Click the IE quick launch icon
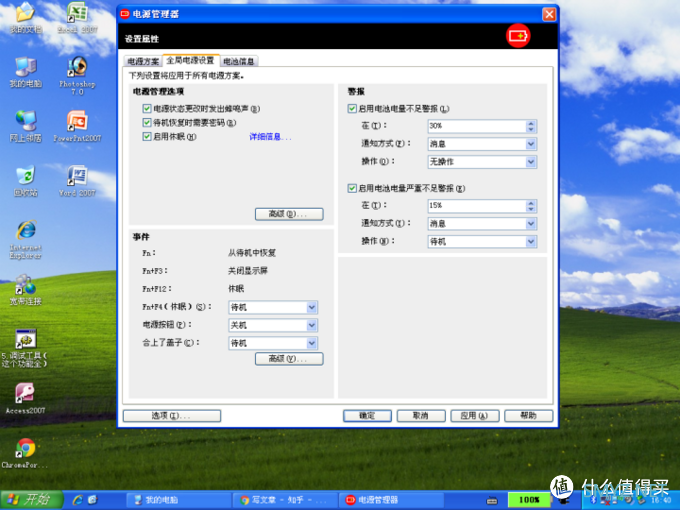The width and height of the screenshot is (680, 510). [x=78, y=500]
